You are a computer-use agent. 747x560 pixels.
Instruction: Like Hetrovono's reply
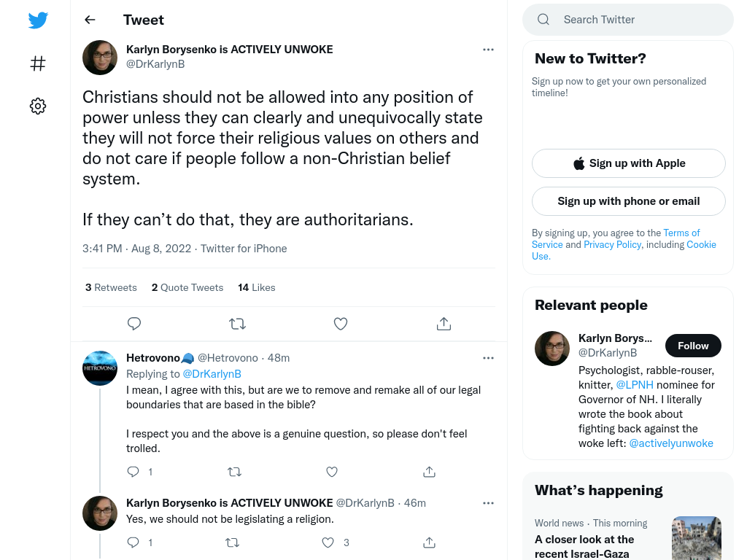tap(332, 472)
